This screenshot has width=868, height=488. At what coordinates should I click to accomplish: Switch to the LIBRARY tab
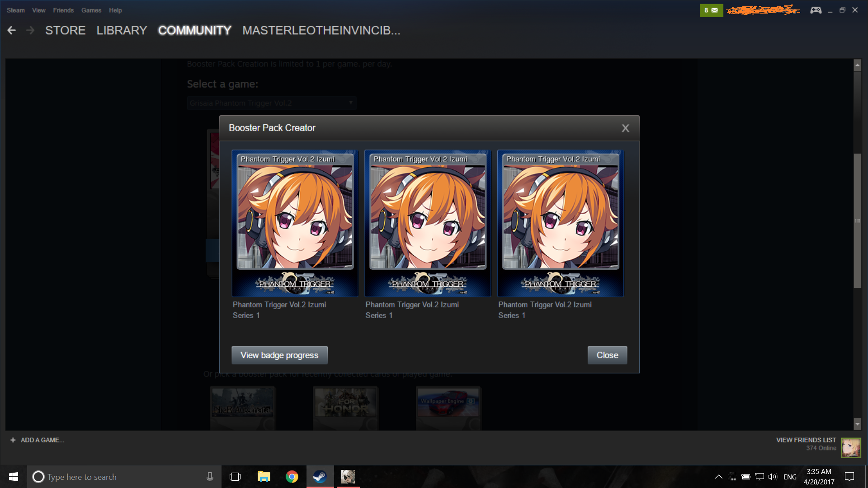pos(122,30)
